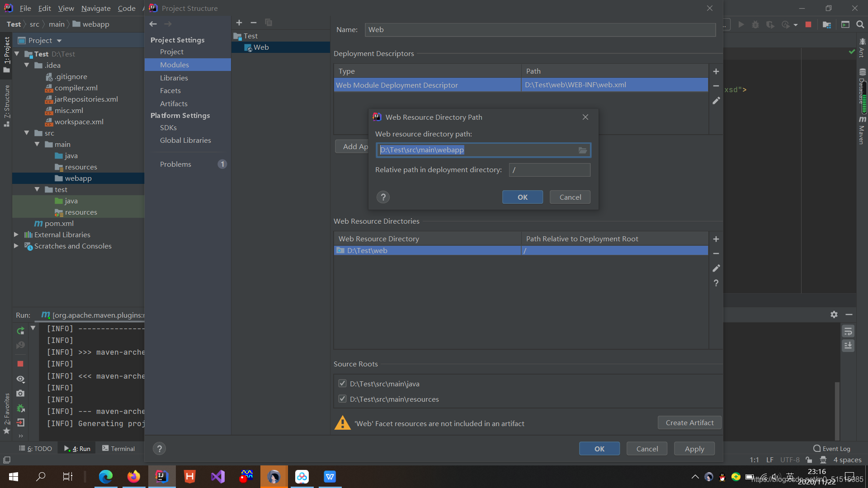The height and width of the screenshot is (488, 868).
Task: Collapse the .idea folder in project tree
Action: coord(27,65)
